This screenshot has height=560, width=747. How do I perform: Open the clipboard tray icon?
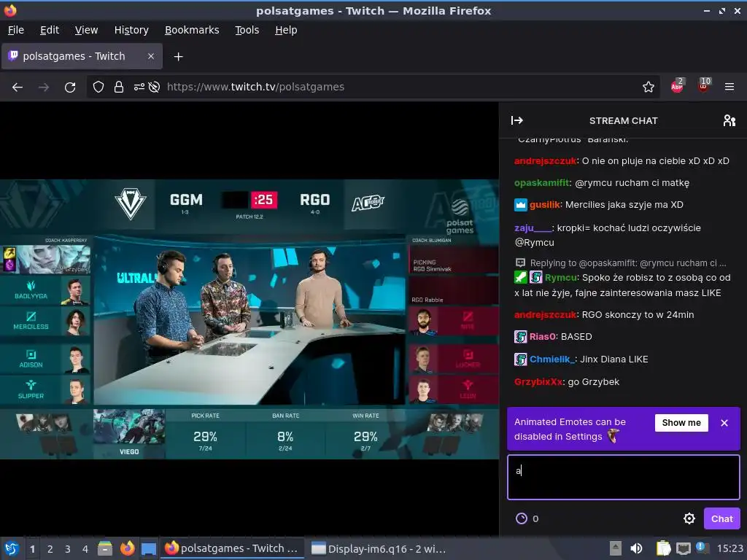coord(662,548)
